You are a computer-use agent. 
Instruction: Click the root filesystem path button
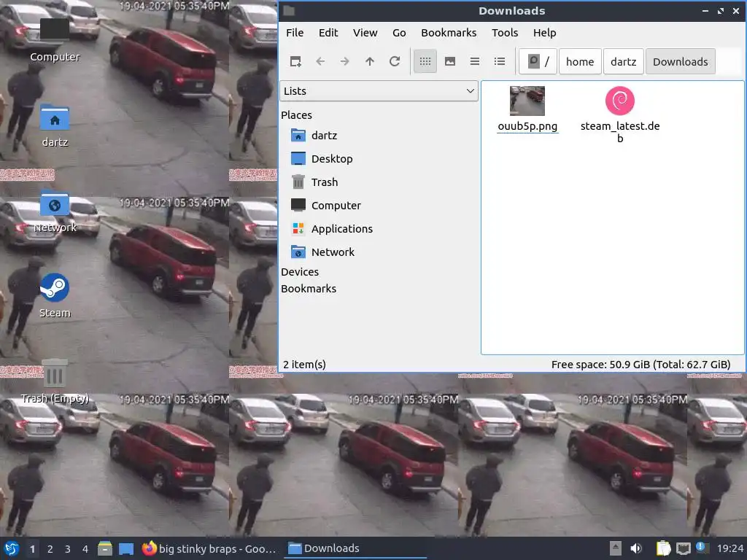(538, 61)
